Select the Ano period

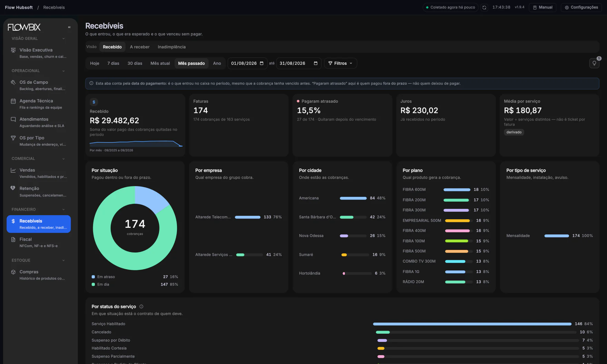pyautogui.click(x=217, y=63)
